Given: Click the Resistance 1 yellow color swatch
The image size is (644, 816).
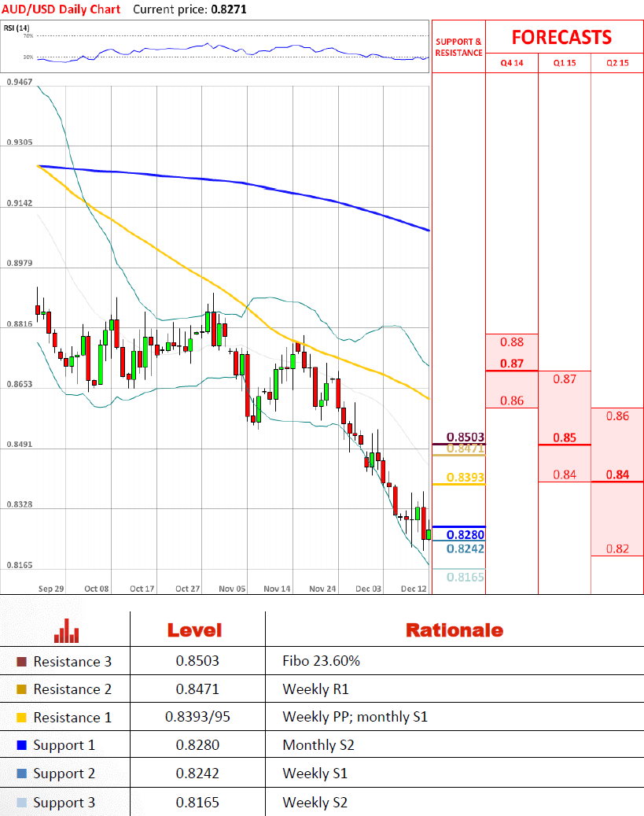Looking at the screenshot, I should click(x=21, y=717).
